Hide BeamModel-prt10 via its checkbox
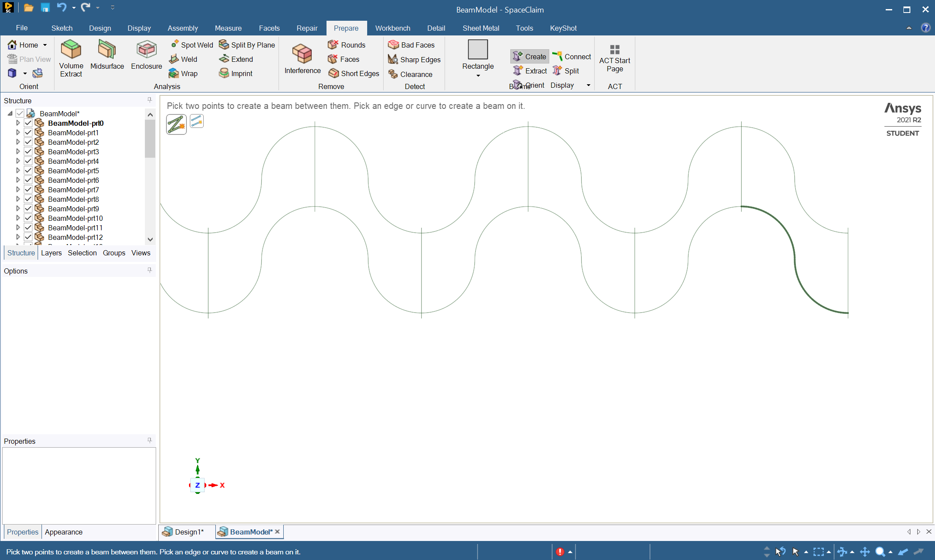 pyautogui.click(x=28, y=218)
